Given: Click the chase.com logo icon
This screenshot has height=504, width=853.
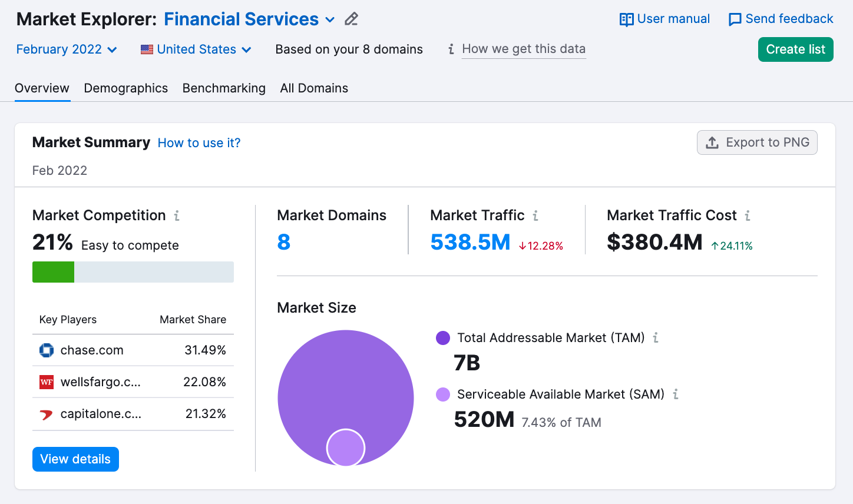Looking at the screenshot, I should coord(47,350).
